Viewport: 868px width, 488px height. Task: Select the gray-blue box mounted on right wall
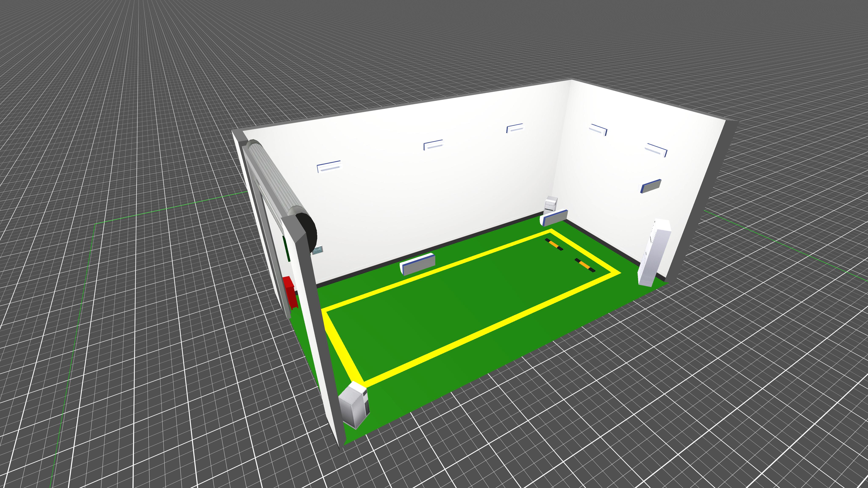(651, 186)
